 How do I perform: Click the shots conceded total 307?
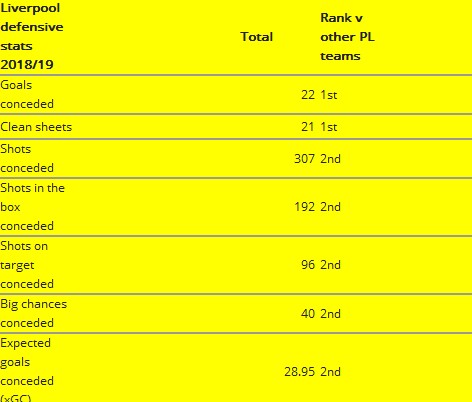pyautogui.click(x=304, y=159)
